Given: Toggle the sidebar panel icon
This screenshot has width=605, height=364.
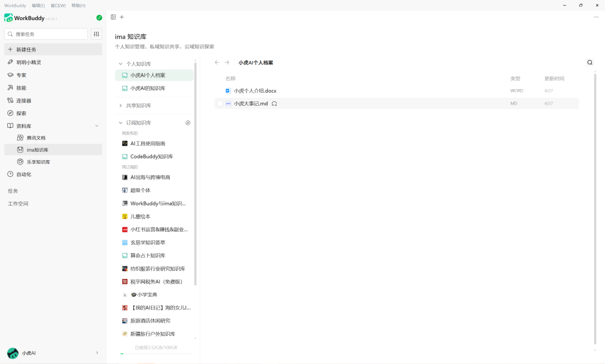Looking at the screenshot, I should (x=113, y=17).
